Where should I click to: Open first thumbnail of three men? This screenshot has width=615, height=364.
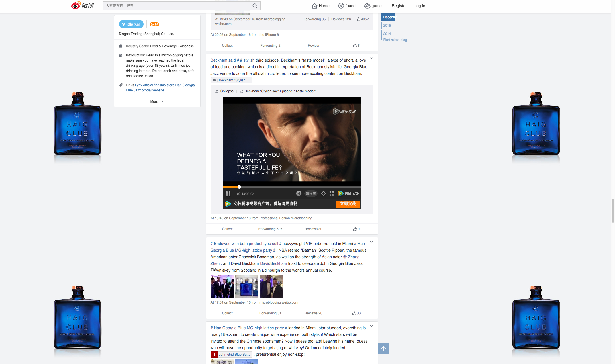pyautogui.click(x=222, y=287)
